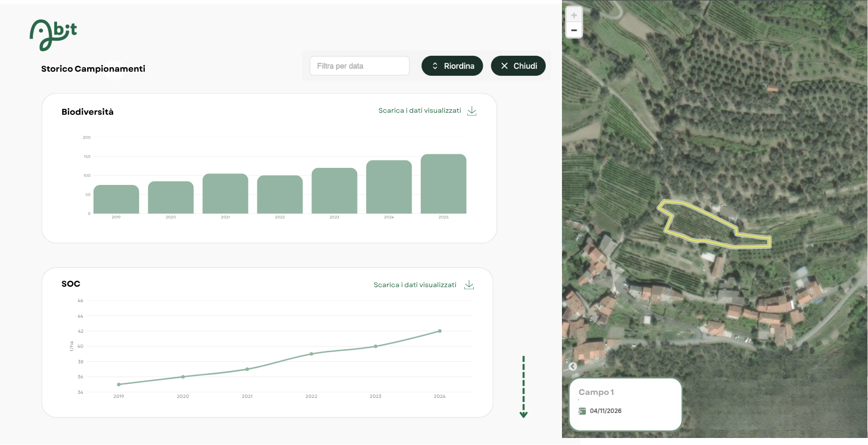Click the Biodiversità download arrow icon

click(472, 111)
